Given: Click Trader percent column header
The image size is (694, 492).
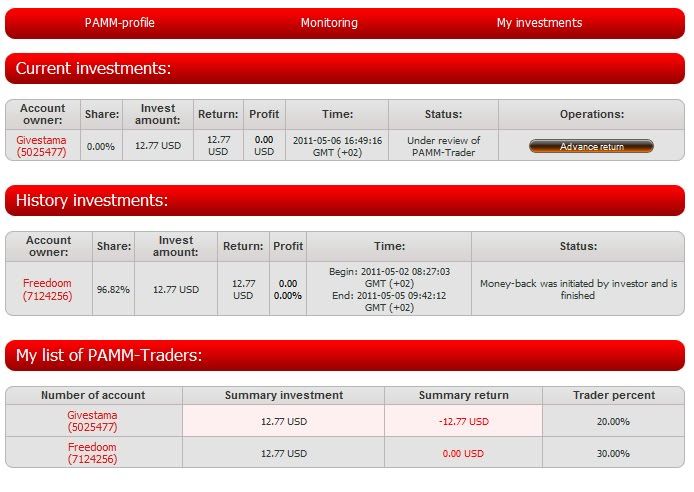Looking at the screenshot, I should 613,395.
